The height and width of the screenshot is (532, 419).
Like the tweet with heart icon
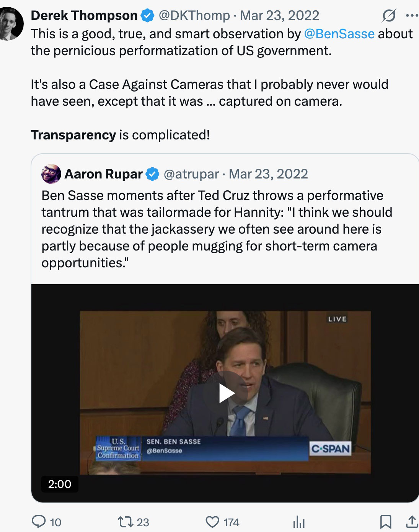tap(212, 522)
